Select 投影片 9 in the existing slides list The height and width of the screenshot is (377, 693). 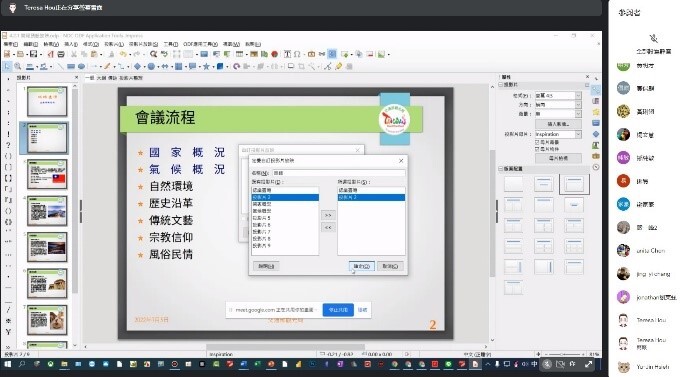285,245
